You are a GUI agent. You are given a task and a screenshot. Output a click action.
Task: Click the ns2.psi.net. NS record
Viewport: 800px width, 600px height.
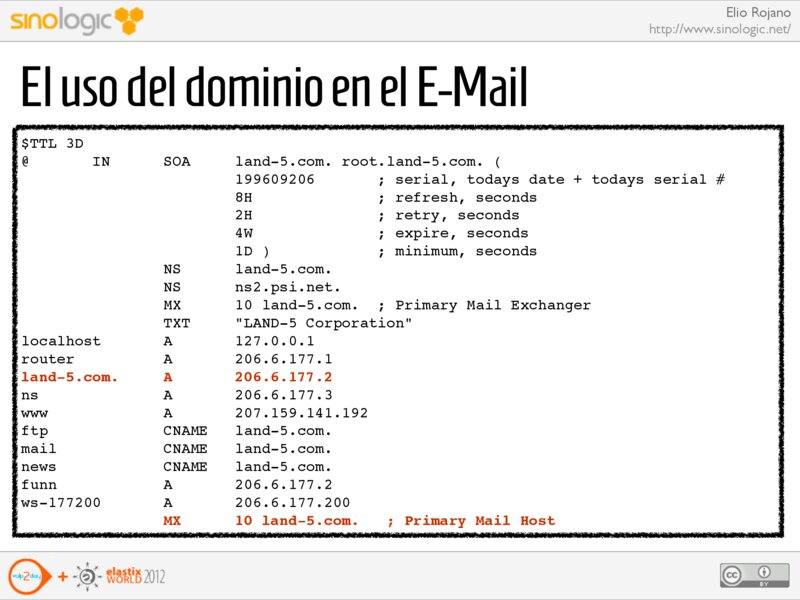[x=282, y=287]
